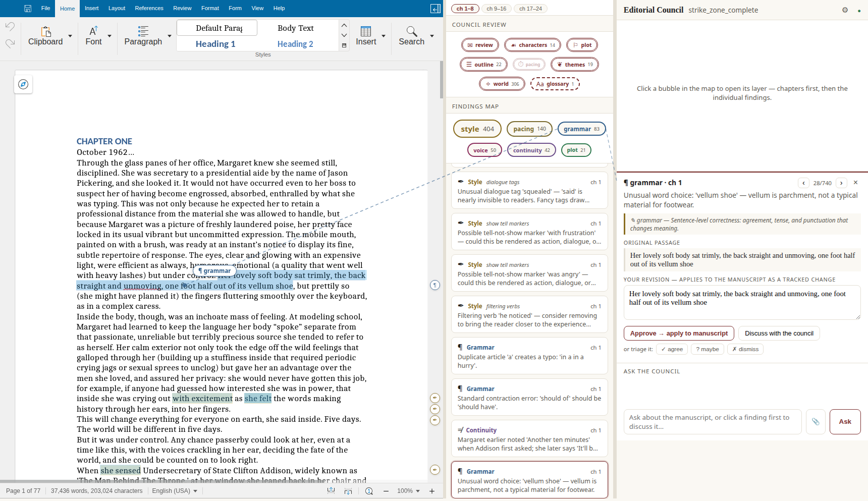Expand the Font dropdown arrow
Screen dimensions: 868x501
(x=109, y=36)
